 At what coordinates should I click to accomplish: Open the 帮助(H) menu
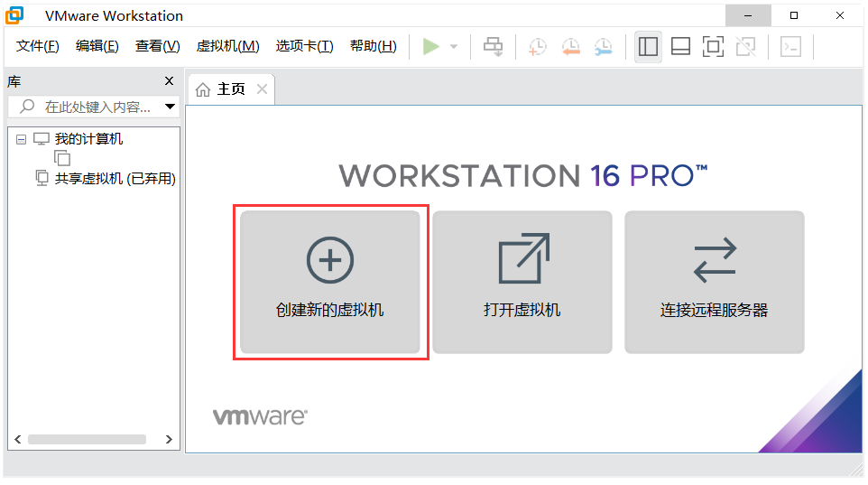point(374,46)
